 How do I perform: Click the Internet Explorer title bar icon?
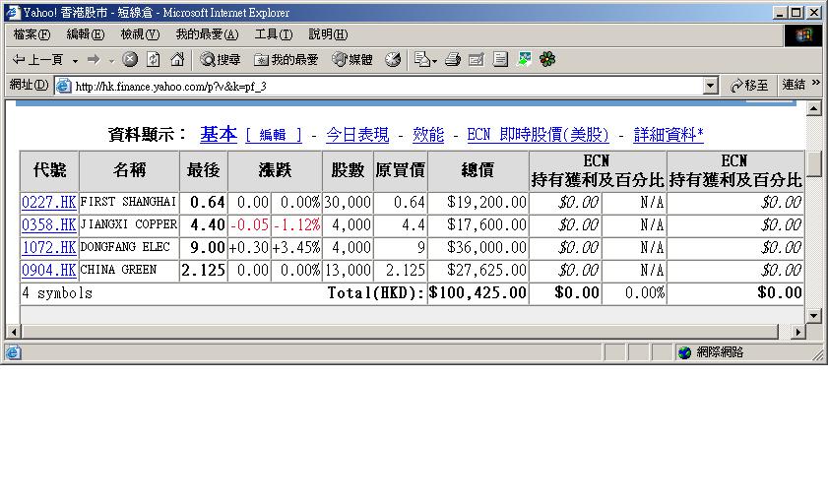point(13,12)
